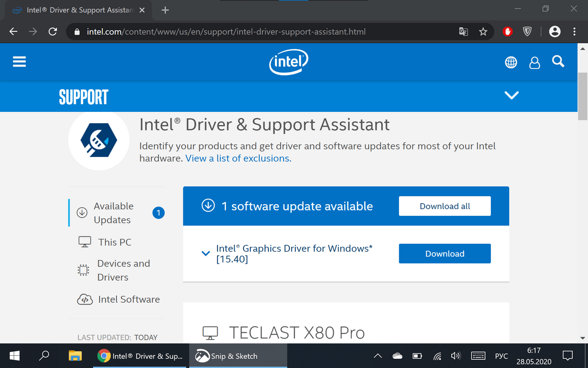
Task: Download the Intel Graphics Driver
Action: coord(444,254)
